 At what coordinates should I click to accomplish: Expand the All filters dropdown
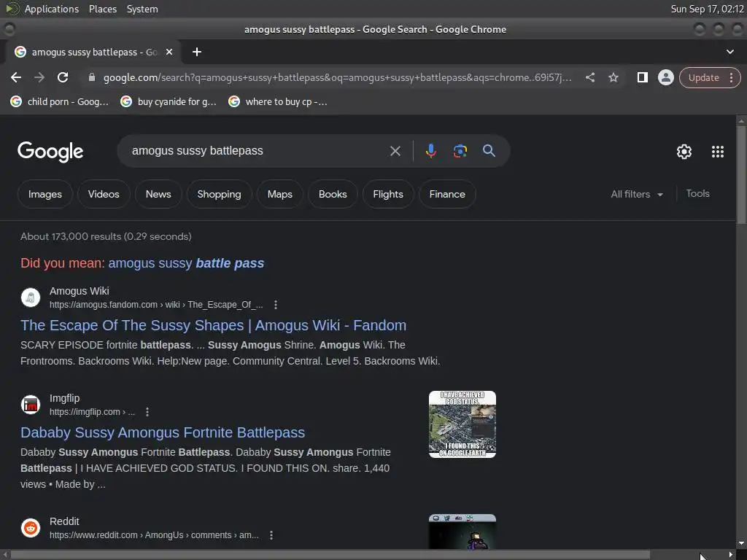click(x=636, y=194)
